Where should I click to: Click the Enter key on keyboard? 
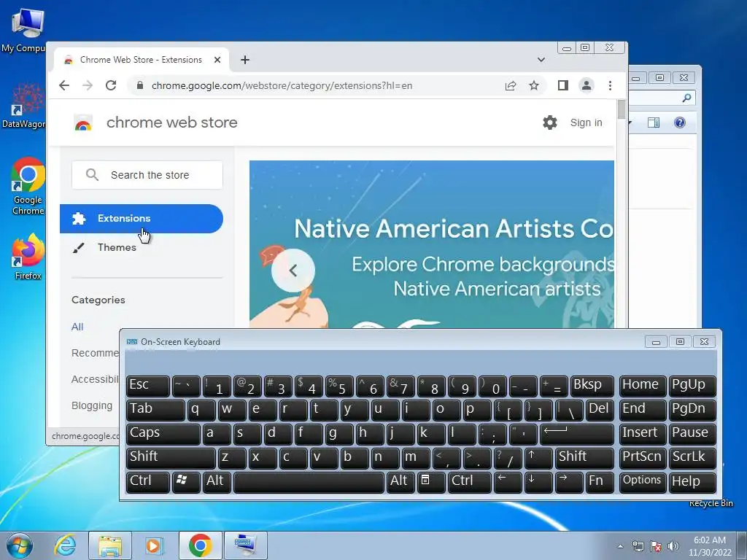click(x=576, y=433)
